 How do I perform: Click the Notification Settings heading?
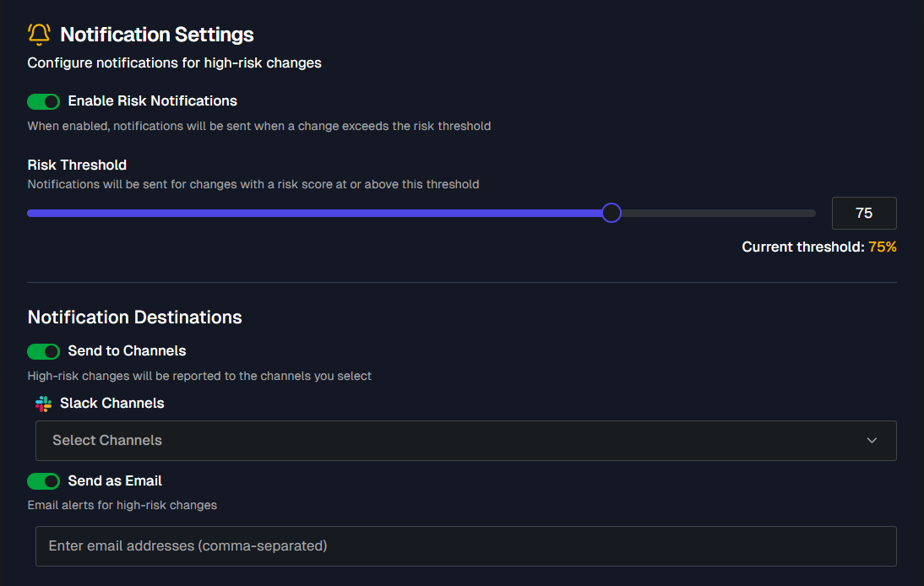[x=156, y=35]
